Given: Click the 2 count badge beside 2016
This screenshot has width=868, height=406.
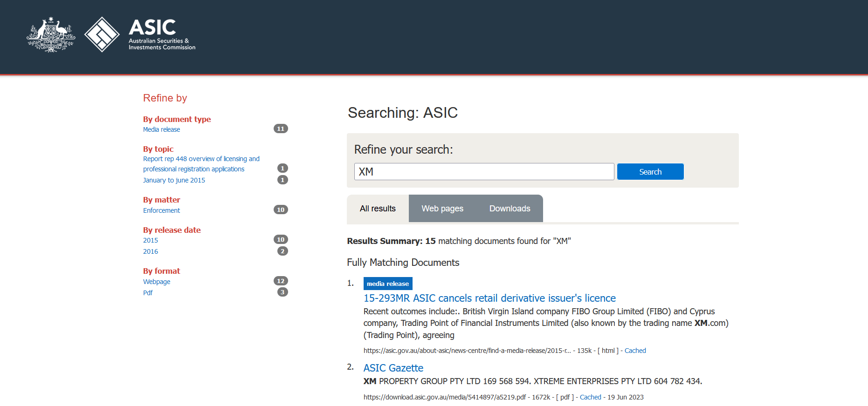Looking at the screenshot, I should 282,251.
